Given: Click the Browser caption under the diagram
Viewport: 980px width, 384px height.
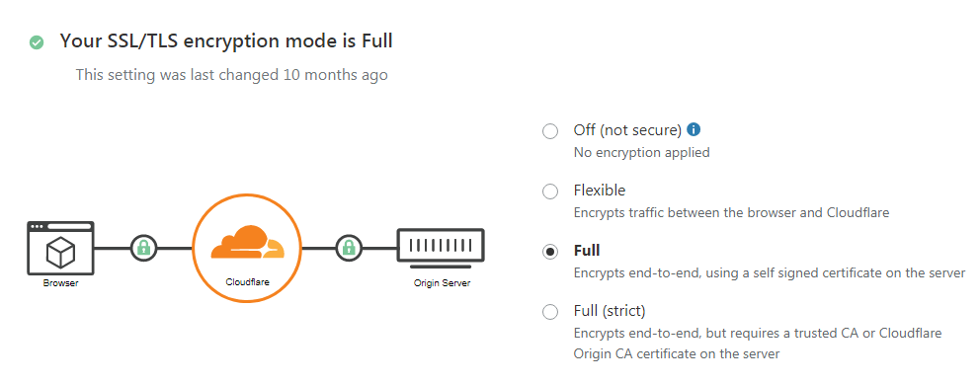Looking at the screenshot, I should tap(60, 283).
